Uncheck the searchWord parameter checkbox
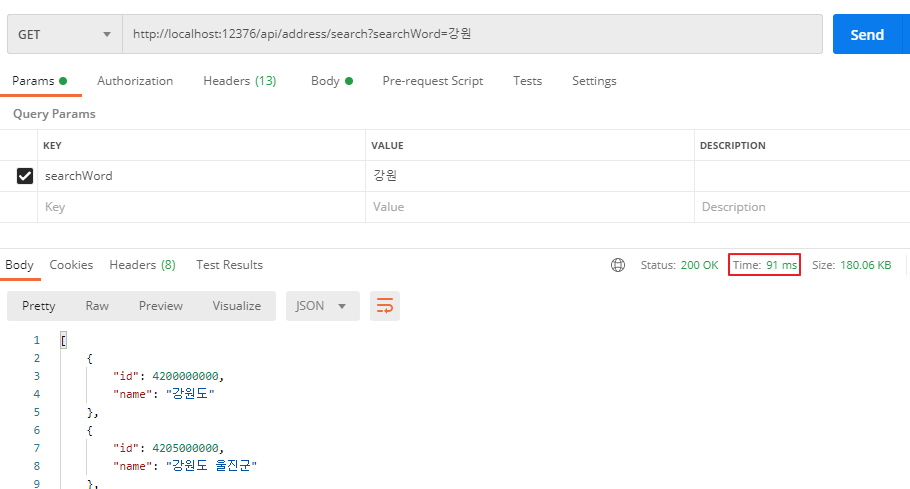 click(25, 176)
